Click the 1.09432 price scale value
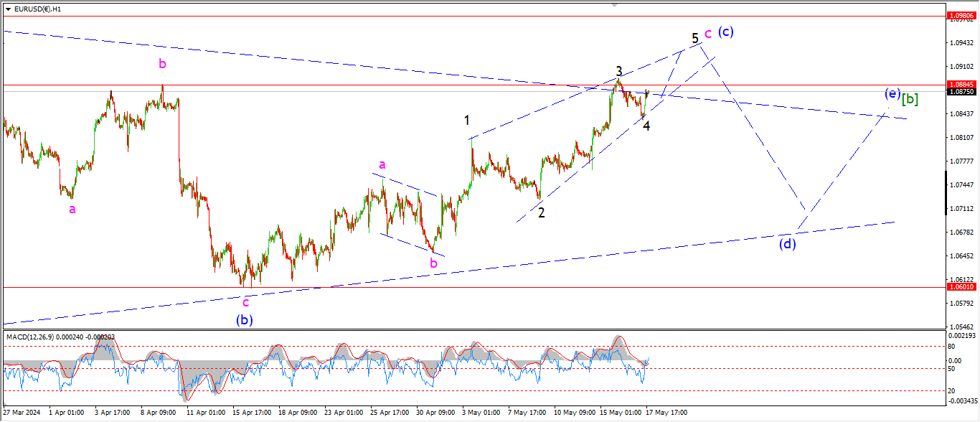The image size is (980, 422). (x=961, y=43)
